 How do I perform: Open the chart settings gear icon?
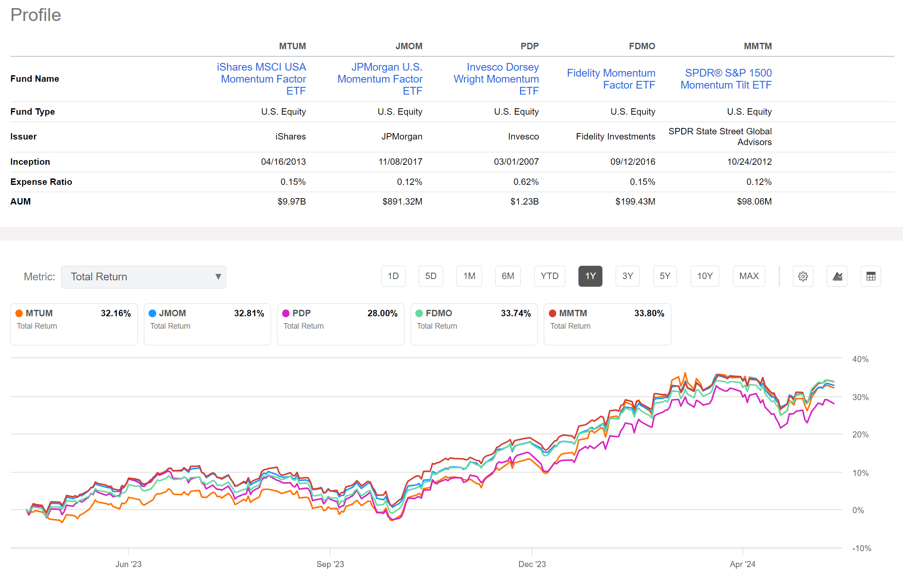803,276
